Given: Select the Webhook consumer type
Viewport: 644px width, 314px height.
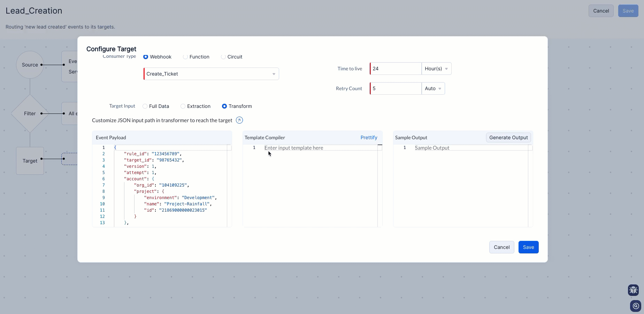Looking at the screenshot, I should pos(146,57).
